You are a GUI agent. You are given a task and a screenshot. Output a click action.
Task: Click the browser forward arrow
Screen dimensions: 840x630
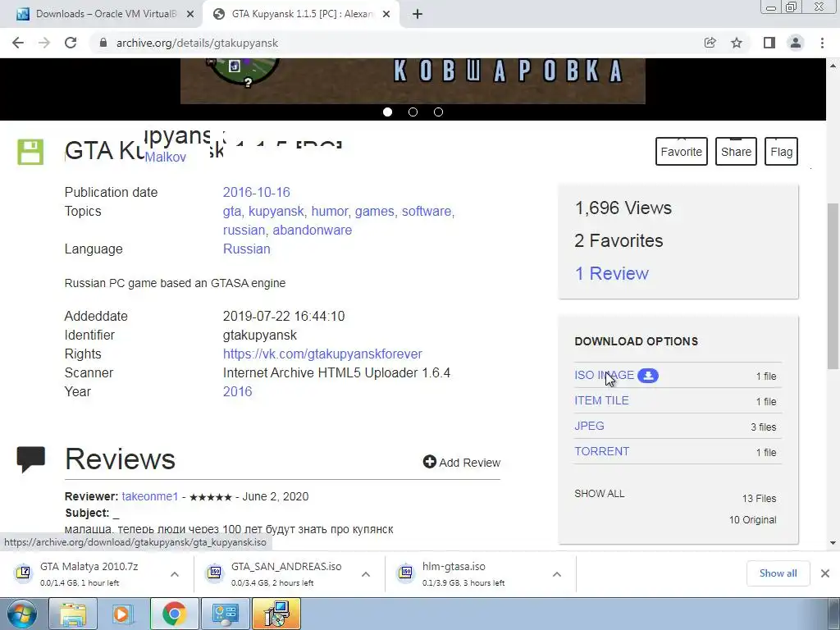click(x=44, y=43)
